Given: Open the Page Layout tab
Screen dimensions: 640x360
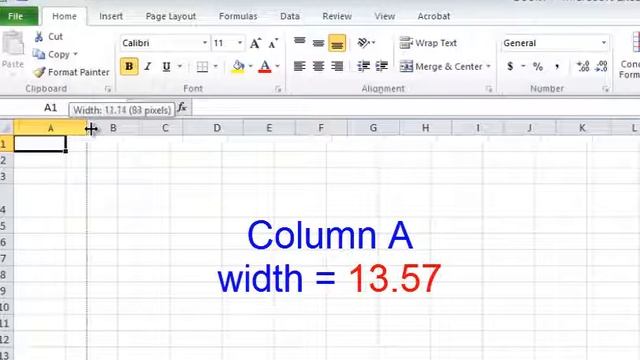Looking at the screenshot, I should tap(171, 16).
